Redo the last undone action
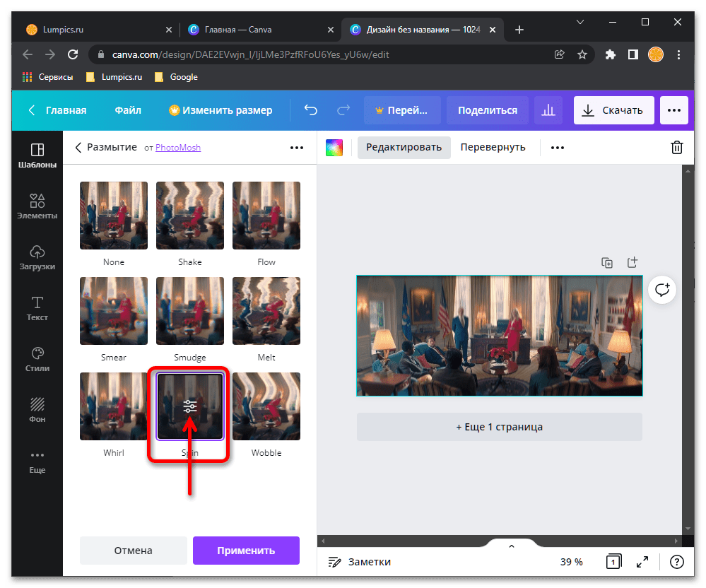The width and height of the screenshot is (706, 588). tap(343, 110)
